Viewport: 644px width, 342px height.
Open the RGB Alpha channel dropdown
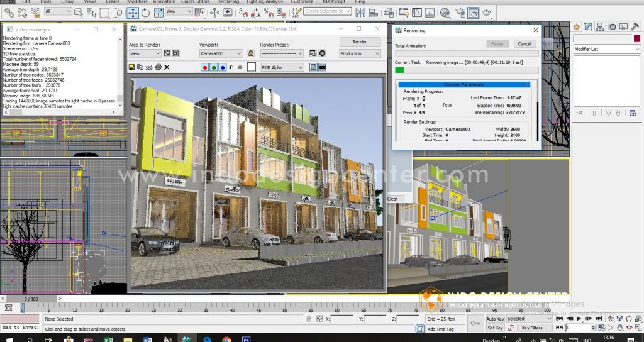282,67
